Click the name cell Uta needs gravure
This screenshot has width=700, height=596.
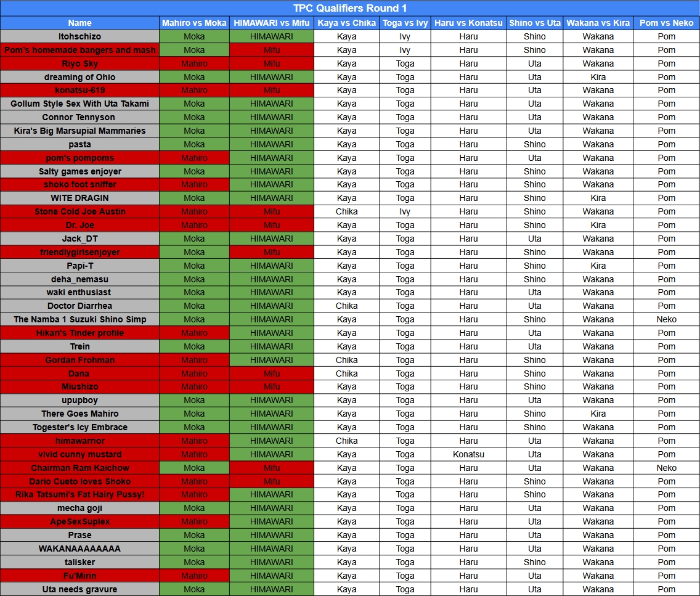click(80, 589)
